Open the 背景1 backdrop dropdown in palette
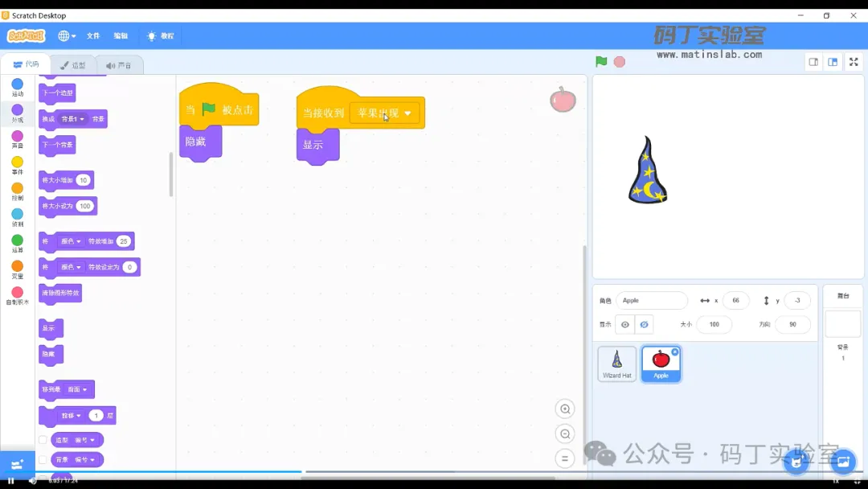 pos(72,119)
